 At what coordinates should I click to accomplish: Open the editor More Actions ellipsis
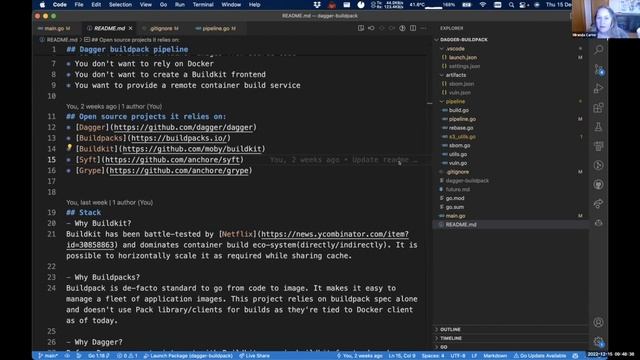click(x=423, y=28)
